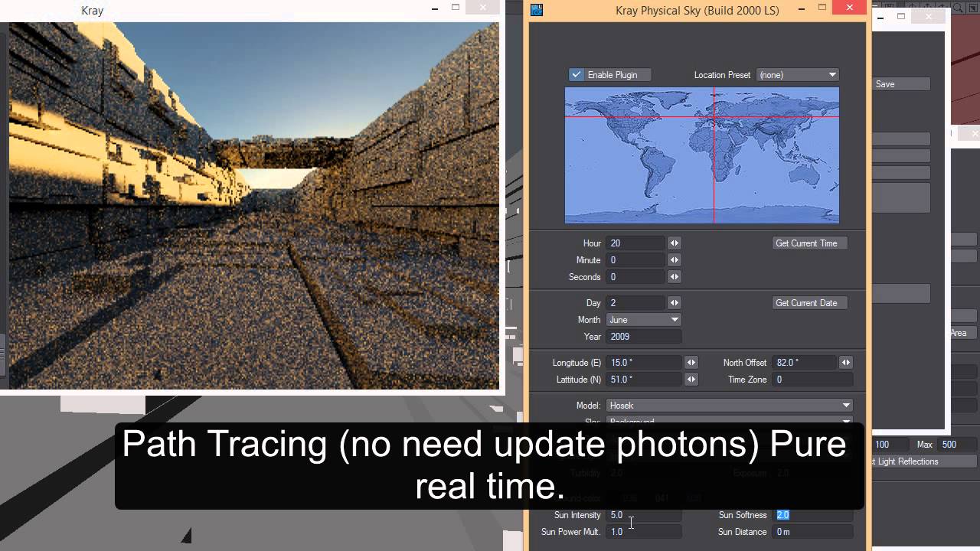This screenshot has height=551, width=980.
Task: Click the Minute input field
Action: coord(635,260)
